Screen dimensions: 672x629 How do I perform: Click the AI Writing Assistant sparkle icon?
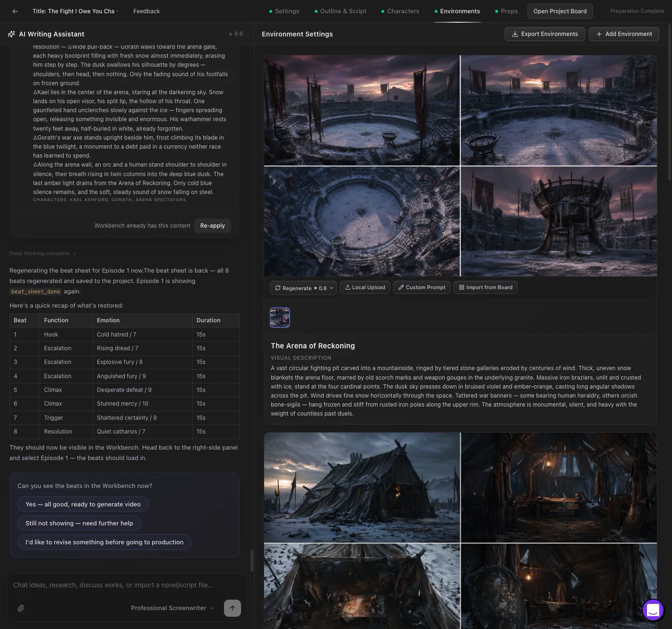[12, 34]
